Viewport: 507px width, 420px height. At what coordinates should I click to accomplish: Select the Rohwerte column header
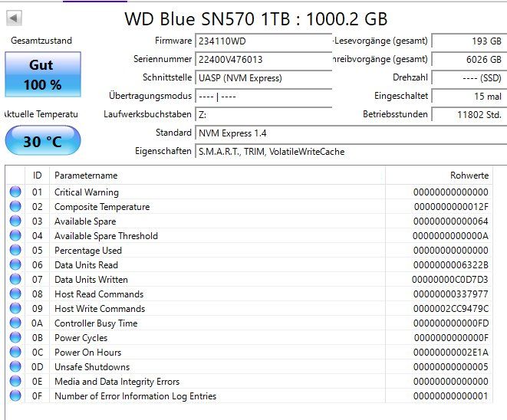[x=439, y=176]
